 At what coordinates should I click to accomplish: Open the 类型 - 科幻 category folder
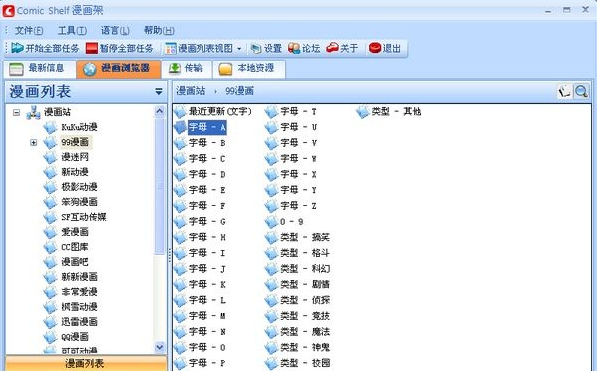[298, 269]
